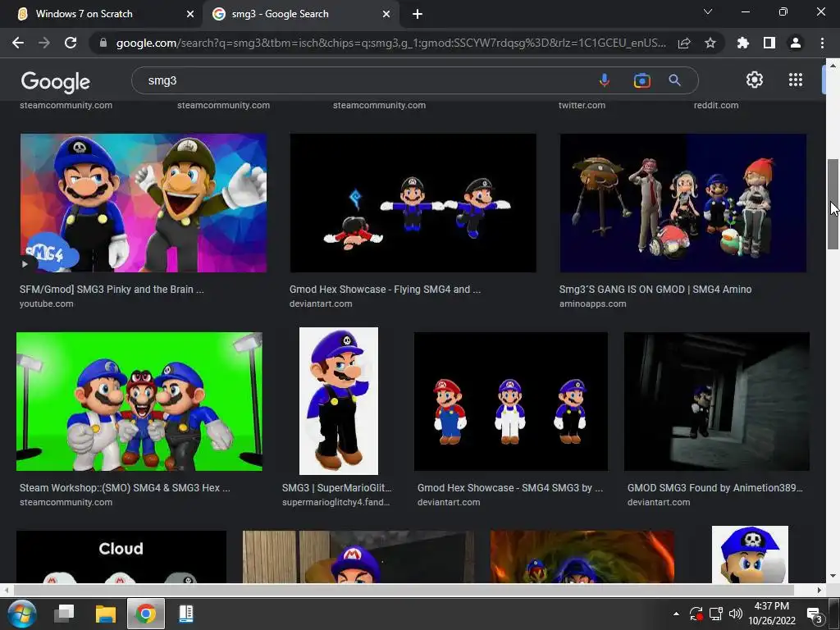The image size is (840, 630).
Task: Open the taskbar clock 4:37 PM
Action: (771, 614)
